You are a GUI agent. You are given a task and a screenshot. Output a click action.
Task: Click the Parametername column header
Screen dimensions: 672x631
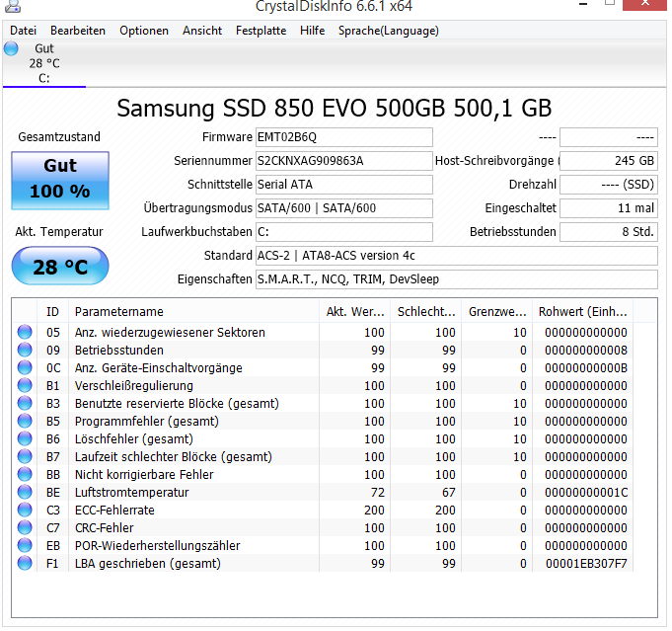[193, 311]
